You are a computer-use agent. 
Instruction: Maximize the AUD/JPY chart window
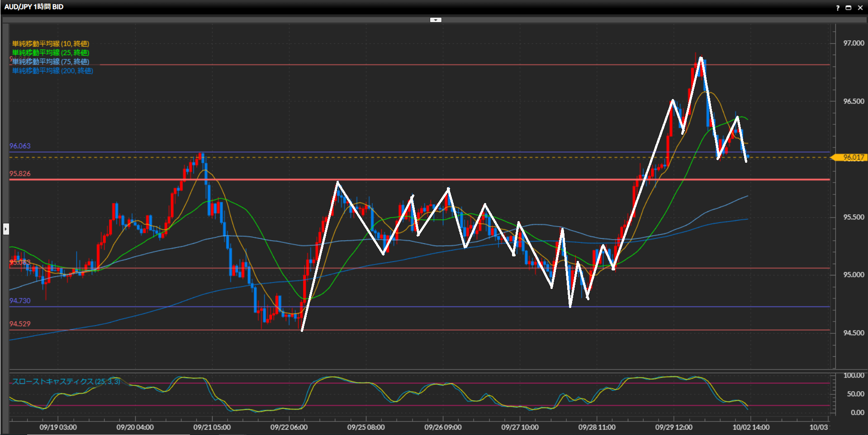(x=849, y=8)
